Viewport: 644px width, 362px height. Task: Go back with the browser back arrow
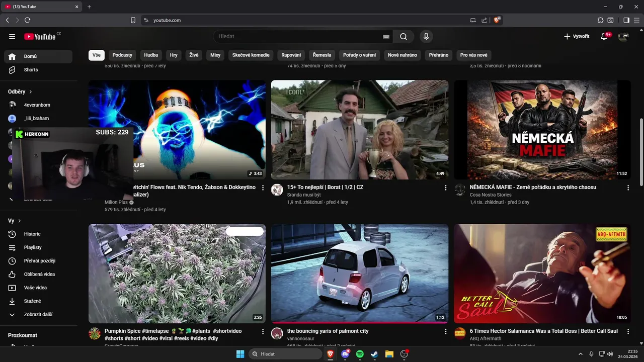coord(7,20)
